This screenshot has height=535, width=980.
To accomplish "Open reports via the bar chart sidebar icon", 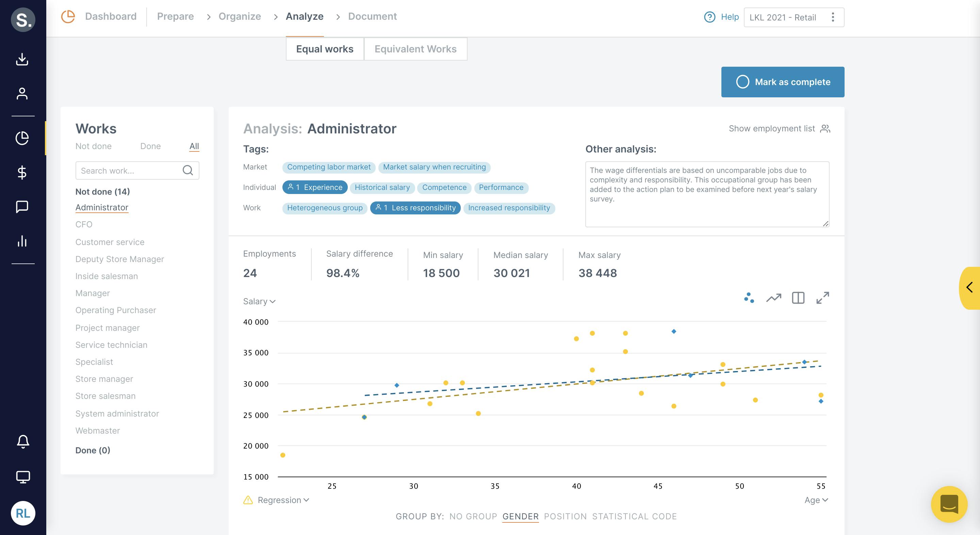I will click(x=22, y=242).
